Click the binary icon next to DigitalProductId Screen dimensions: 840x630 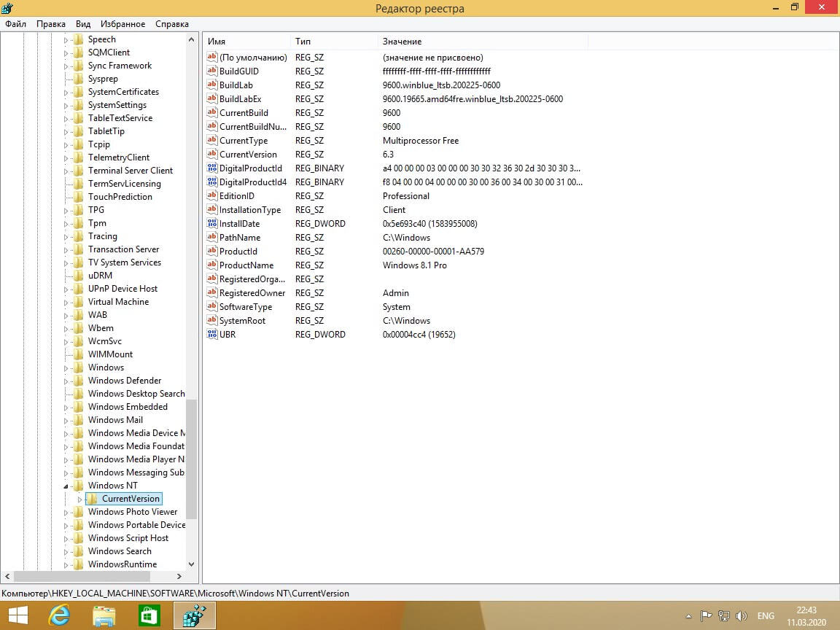tap(212, 168)
